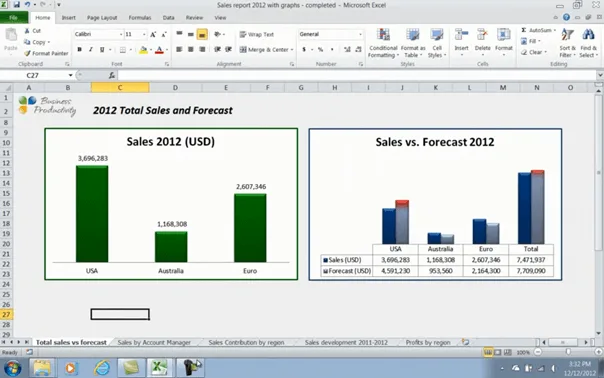
Task: Apply the dollar accounting number format
Action: point(304,49)
